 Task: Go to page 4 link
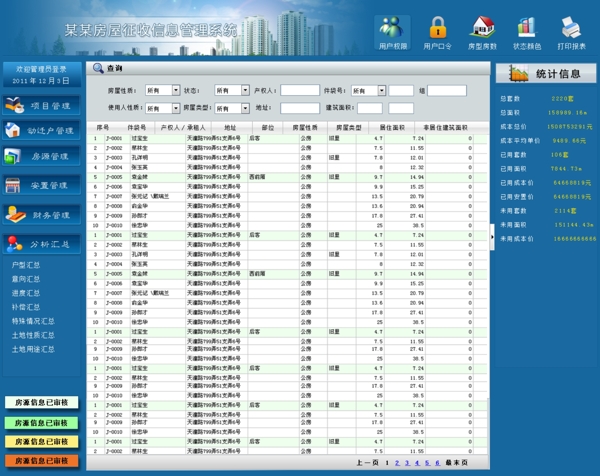click(x=417, y=463)
